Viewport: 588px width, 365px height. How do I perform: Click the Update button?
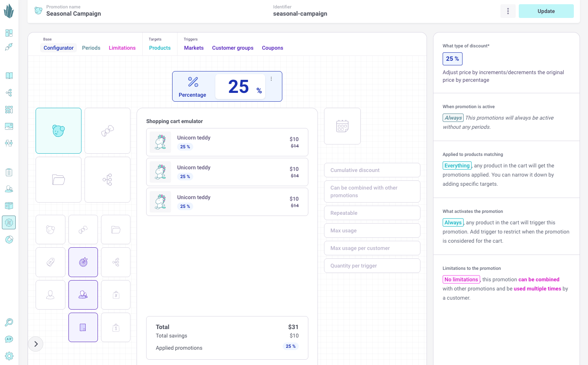(546, 11)
